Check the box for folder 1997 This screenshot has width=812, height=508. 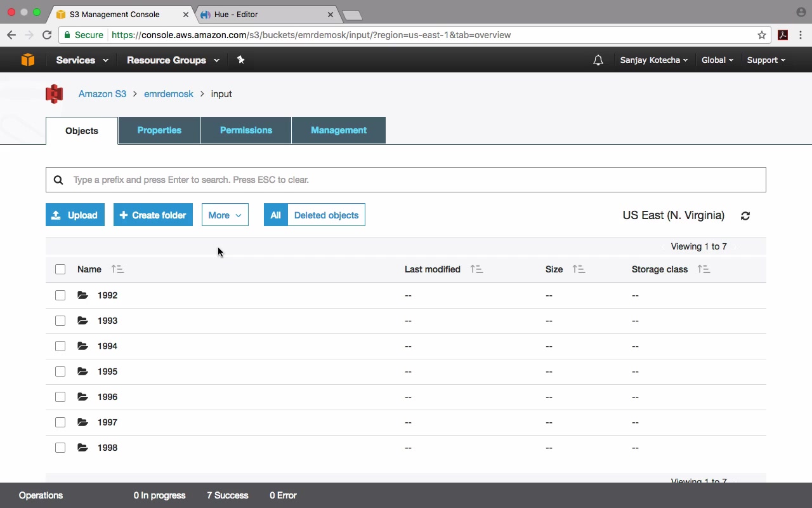click(x=60, y=422)
